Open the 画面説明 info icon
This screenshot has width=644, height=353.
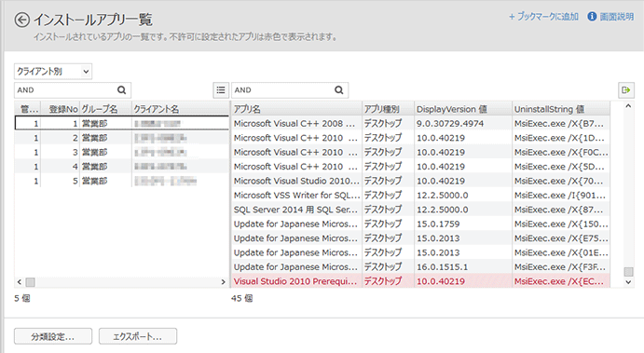tap(592, 17)
